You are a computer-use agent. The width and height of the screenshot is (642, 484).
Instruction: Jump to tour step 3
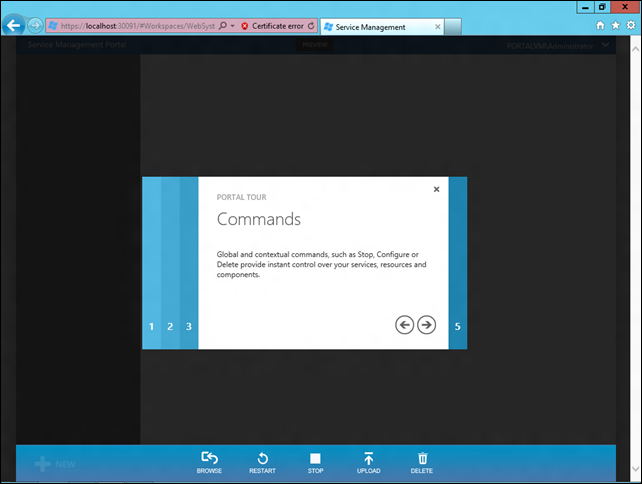pos(189,326)
